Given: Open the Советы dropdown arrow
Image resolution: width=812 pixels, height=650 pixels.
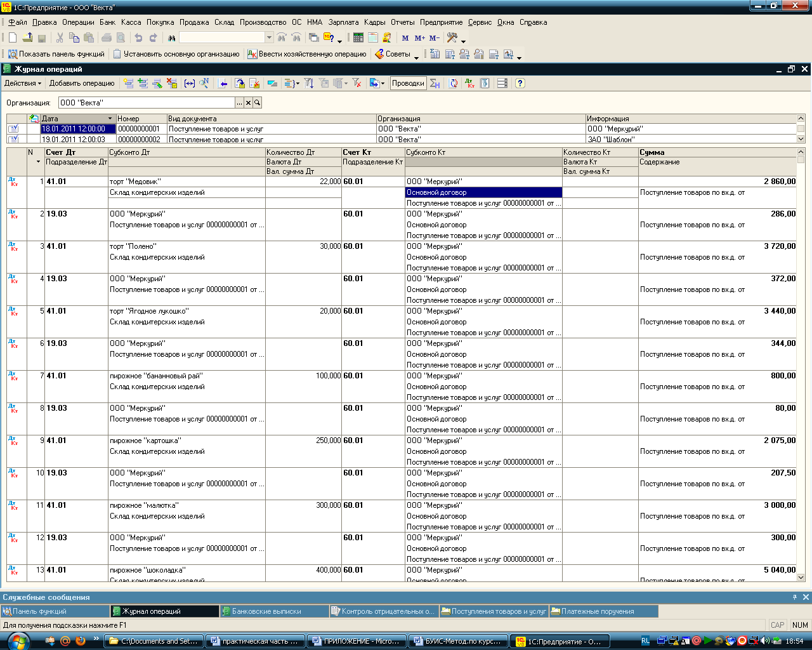Looking at the screenshot, I should pos(416,56).
